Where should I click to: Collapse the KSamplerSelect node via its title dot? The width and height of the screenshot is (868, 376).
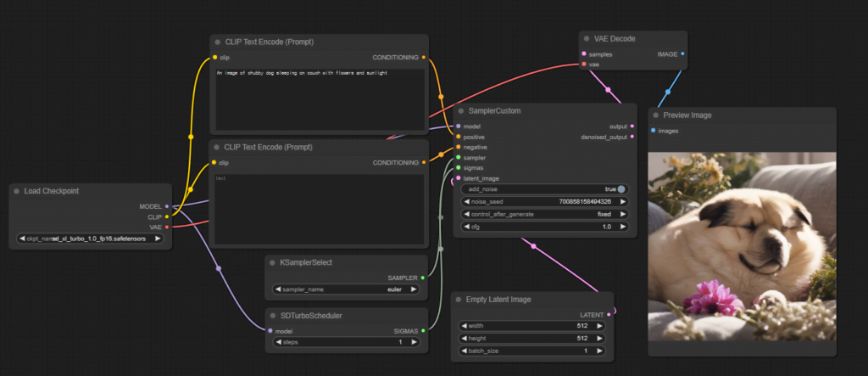coord(273,262)
